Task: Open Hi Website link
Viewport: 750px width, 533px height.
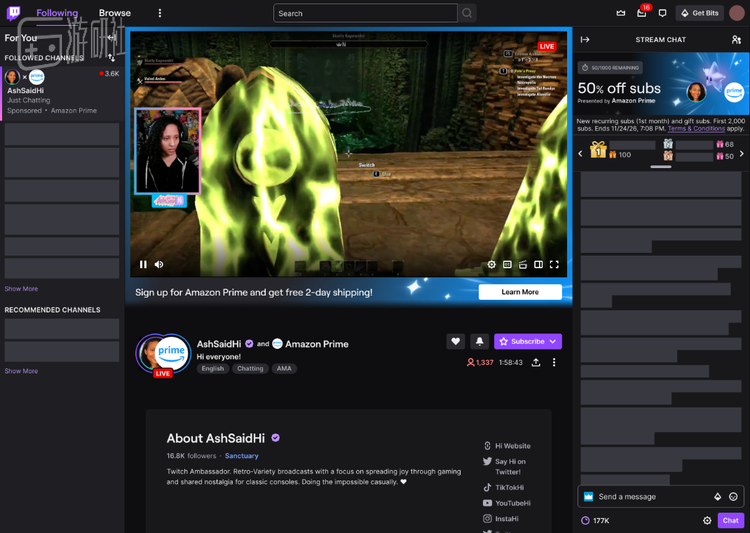Action: (x=507, y=446)
